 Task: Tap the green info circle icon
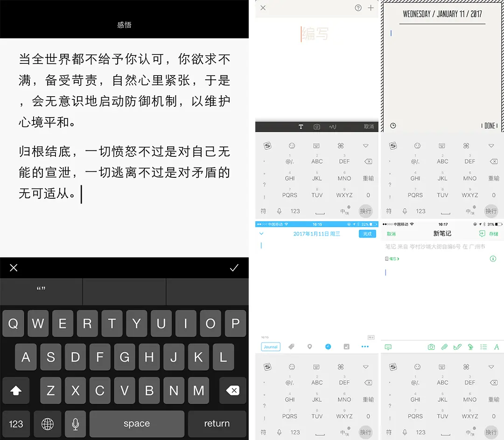493,258
